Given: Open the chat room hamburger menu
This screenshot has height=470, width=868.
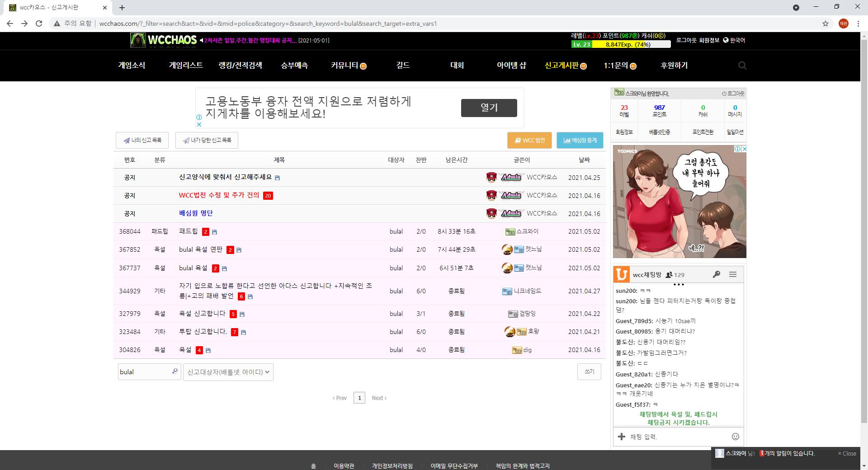Looking at the screenshot, I should (733, 274).
